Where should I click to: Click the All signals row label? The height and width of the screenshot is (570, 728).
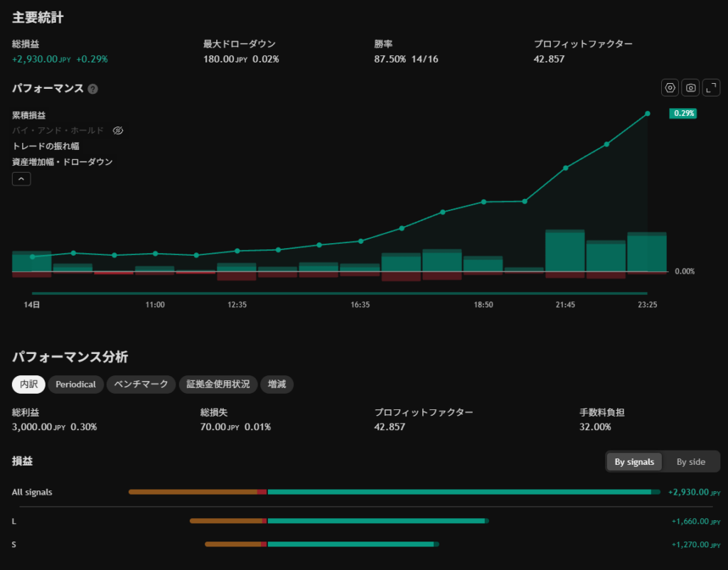pyautogui.click(x=32, y=493)
